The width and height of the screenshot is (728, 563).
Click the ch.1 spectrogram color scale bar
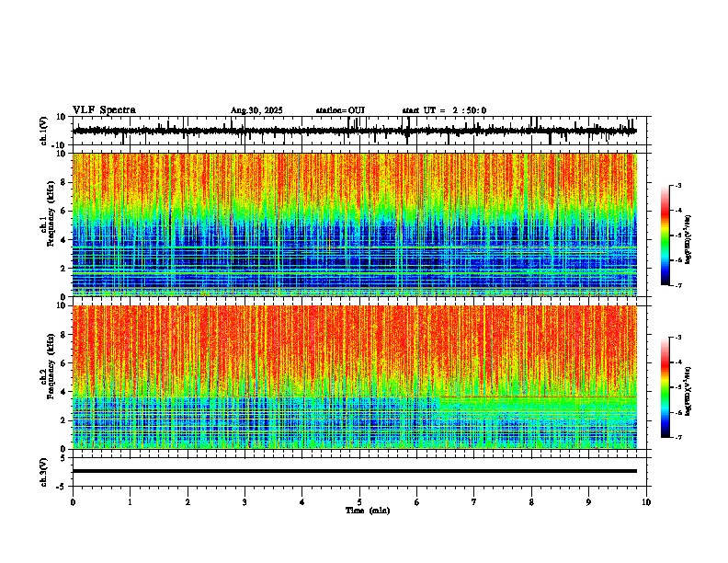665,236
